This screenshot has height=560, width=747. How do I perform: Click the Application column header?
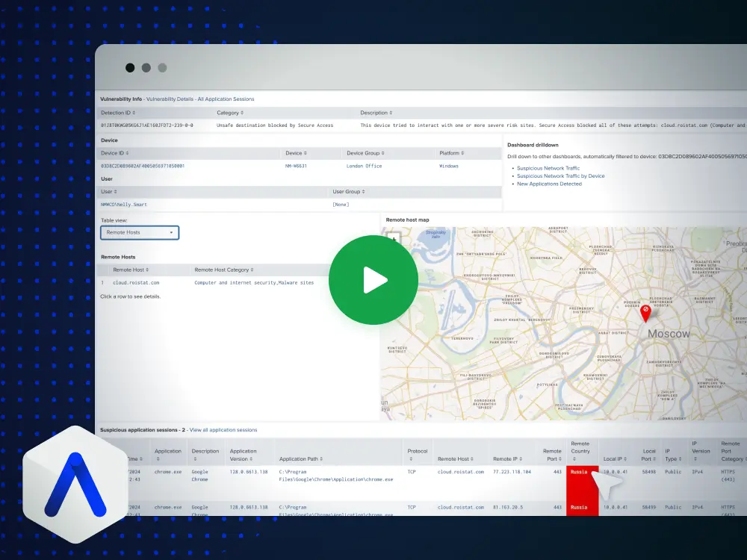click(x=167, y=455)
